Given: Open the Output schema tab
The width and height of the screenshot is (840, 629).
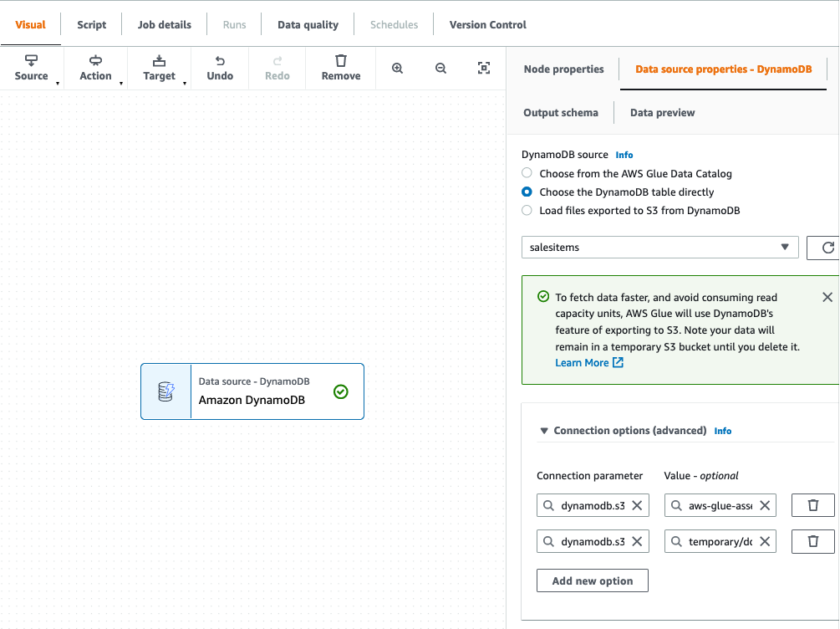Looking at the screenshot, I should [561, 113].
